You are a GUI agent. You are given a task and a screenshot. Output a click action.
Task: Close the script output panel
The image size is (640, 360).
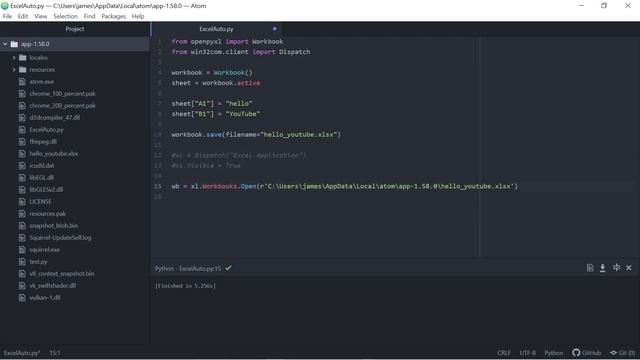click(629, 268)
